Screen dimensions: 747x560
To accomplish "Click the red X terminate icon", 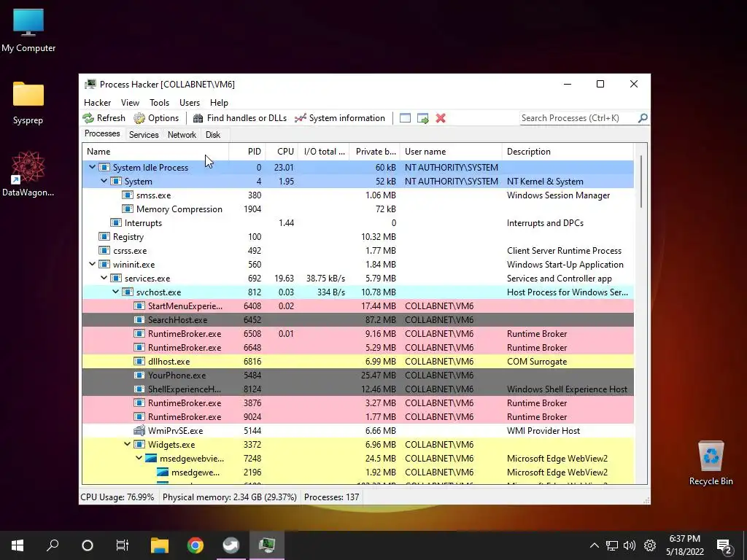I will [441, 118].
